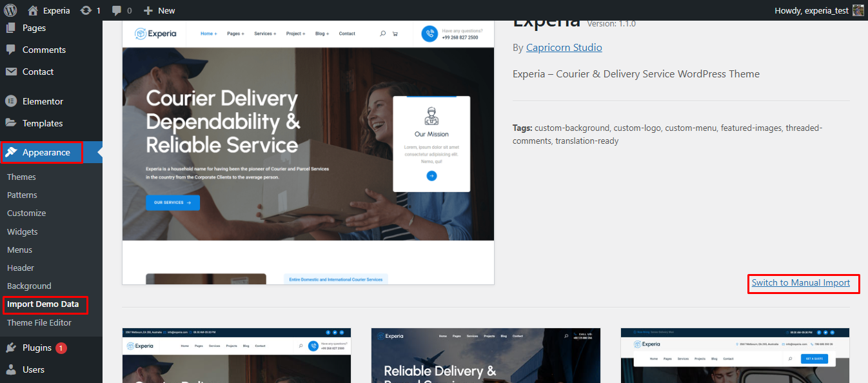The height and width of the screenshot is (383, 868).
Task: Open the WordPress logo menu
Action: click(x=10, y=10)
